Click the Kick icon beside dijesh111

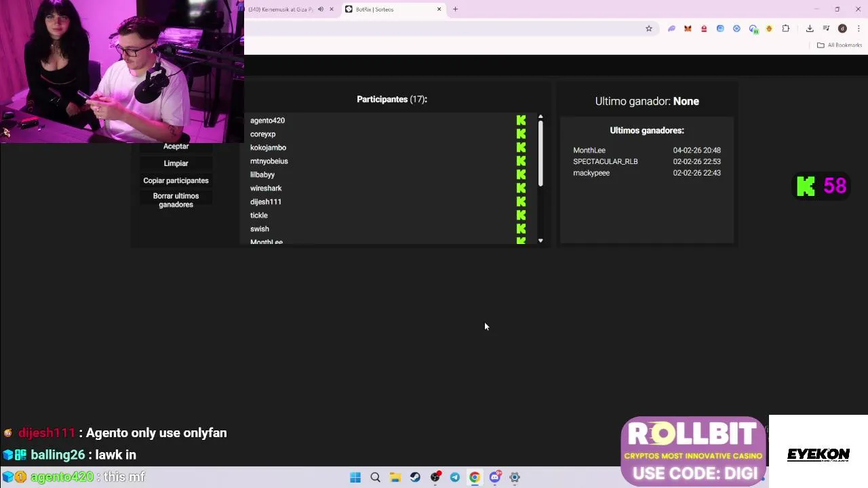pos(521,202)
